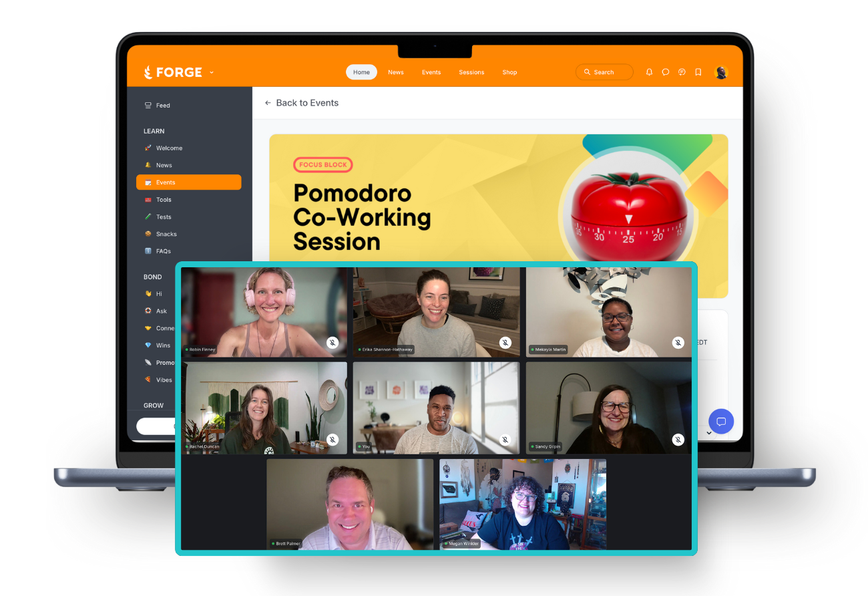Open Snacks in the sidebar
The height and width of the screenshot is (596, 868).
coord(166,234)
